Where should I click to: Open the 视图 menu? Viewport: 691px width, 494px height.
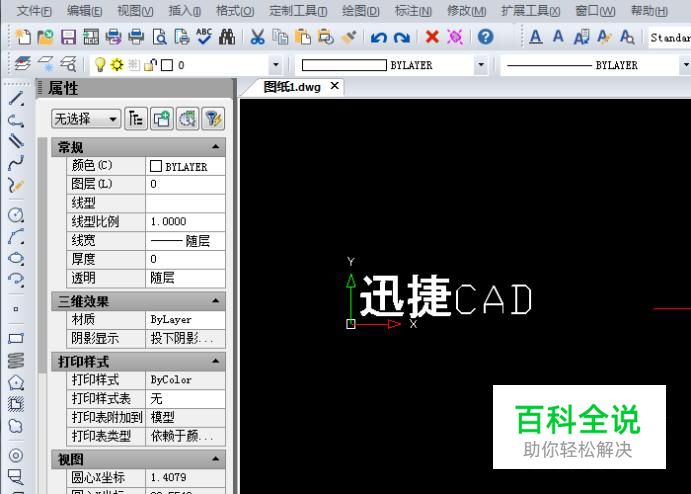pyautogui.click(x=135, y=11)
